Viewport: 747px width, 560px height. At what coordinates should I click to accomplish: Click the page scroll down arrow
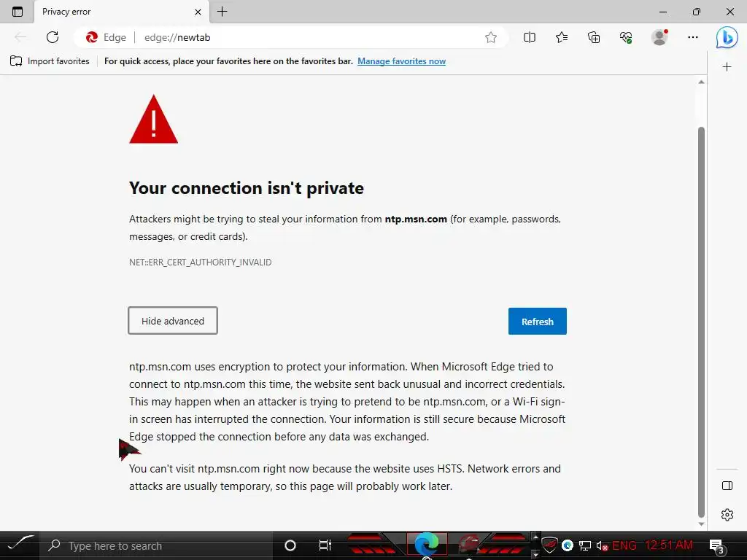(701, 524)
